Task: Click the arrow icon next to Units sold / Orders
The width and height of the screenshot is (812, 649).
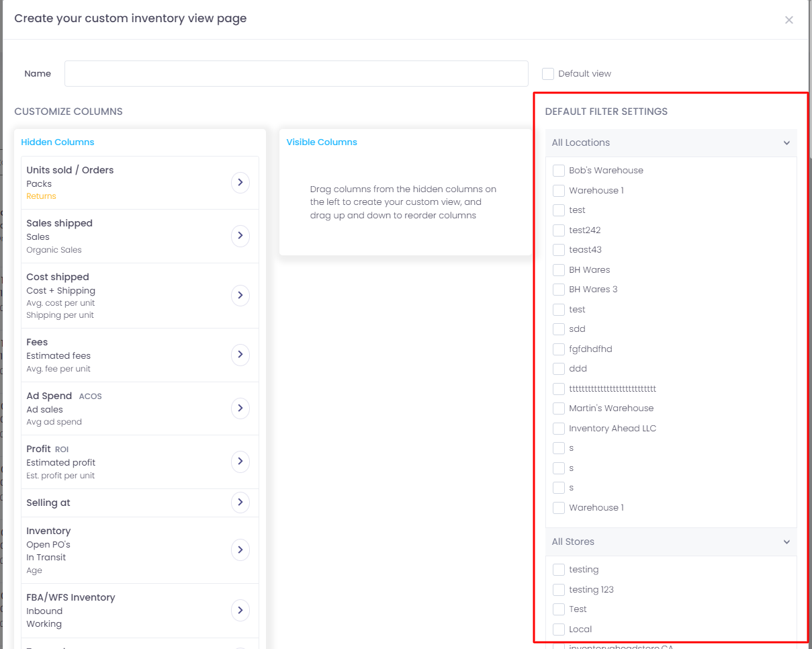Action: [x=240, y=182]
